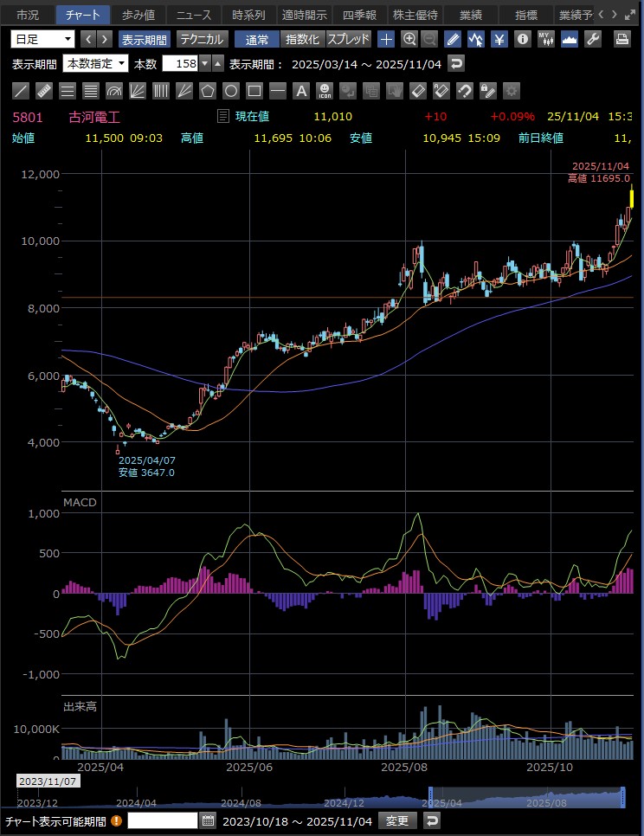
Task: Select the circle shape drawing tool
Action: [x=231, y=91]
